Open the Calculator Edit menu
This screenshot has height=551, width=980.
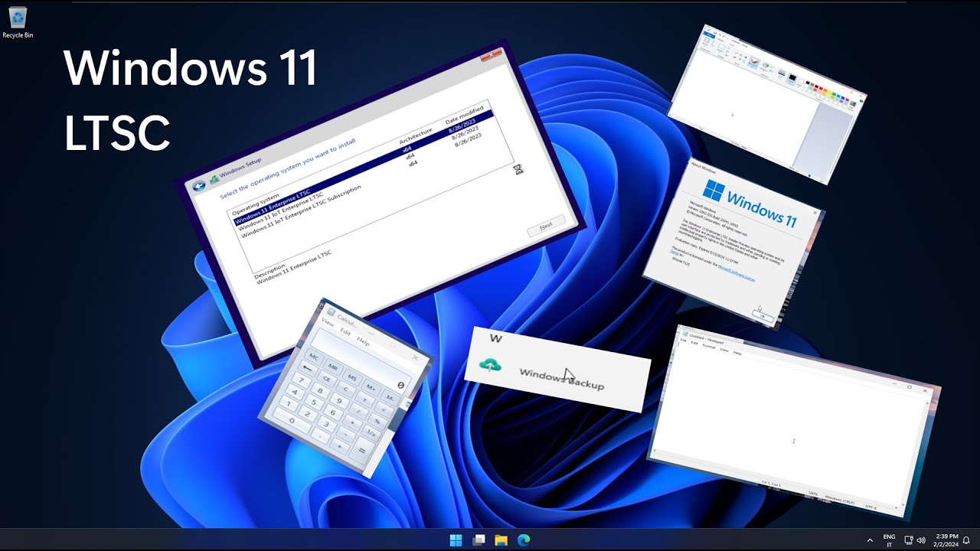(345, 332)
